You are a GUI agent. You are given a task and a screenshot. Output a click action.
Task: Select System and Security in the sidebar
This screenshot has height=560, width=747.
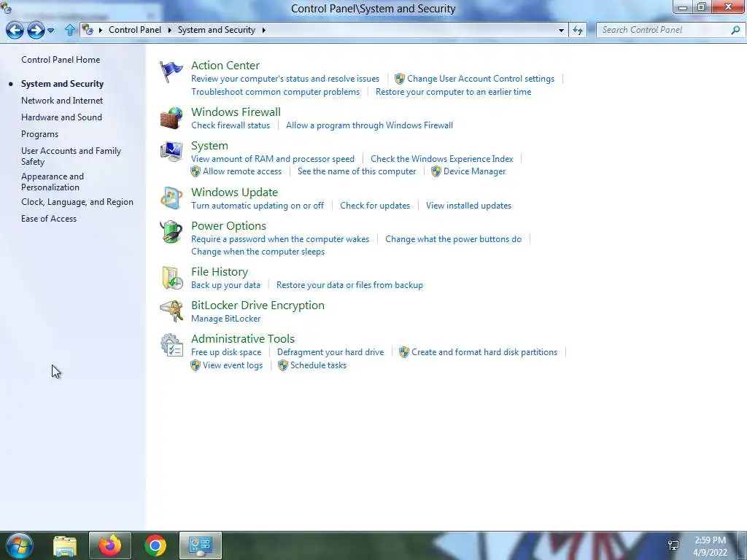[63, 84]
